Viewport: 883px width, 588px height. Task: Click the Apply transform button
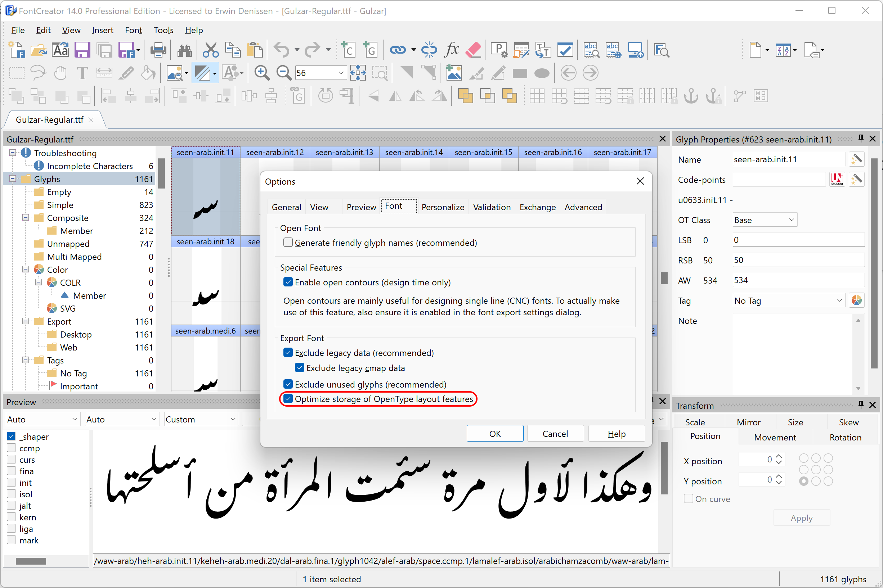[802, 518]
